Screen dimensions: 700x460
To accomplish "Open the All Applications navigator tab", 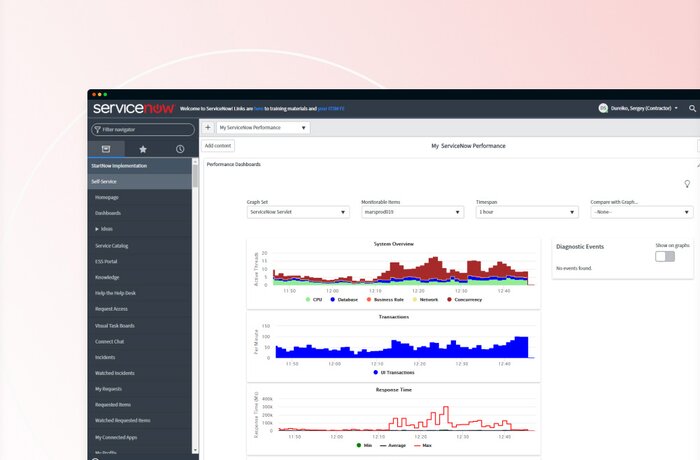I will [x=106, y=149].
